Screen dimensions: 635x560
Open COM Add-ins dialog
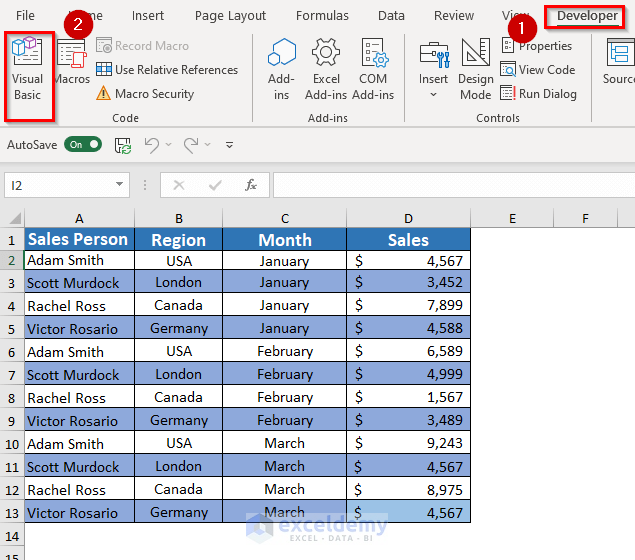[373, 68]
